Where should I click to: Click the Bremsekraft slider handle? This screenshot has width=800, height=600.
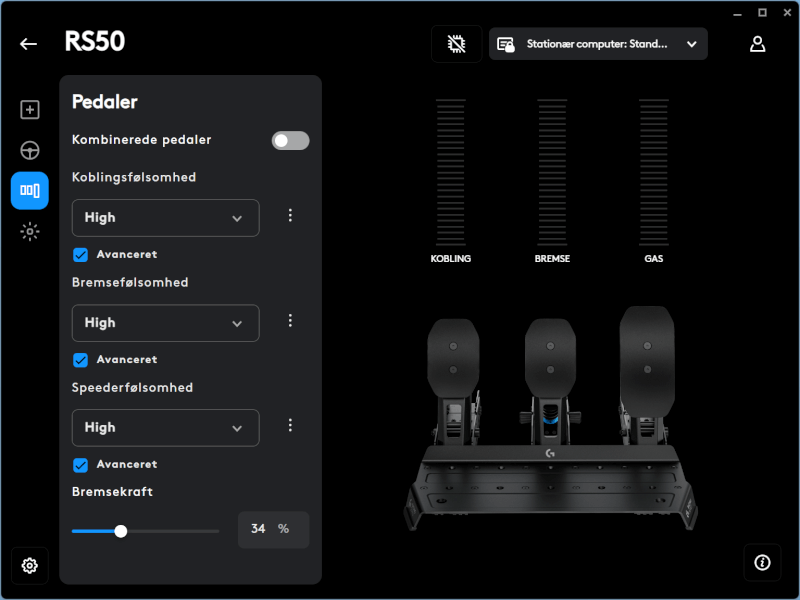(x=121, y=531)
